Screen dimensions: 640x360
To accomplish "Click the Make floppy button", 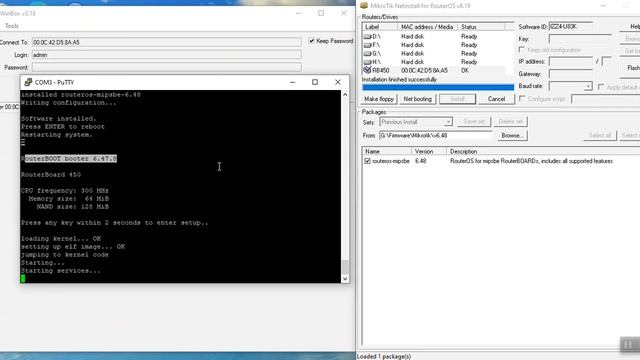I will tap(379, 99).
